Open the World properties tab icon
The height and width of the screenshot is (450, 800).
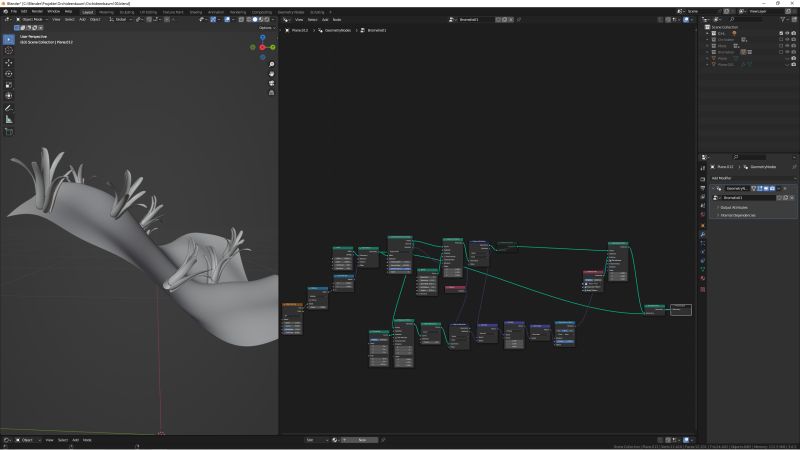coord(703,214)
